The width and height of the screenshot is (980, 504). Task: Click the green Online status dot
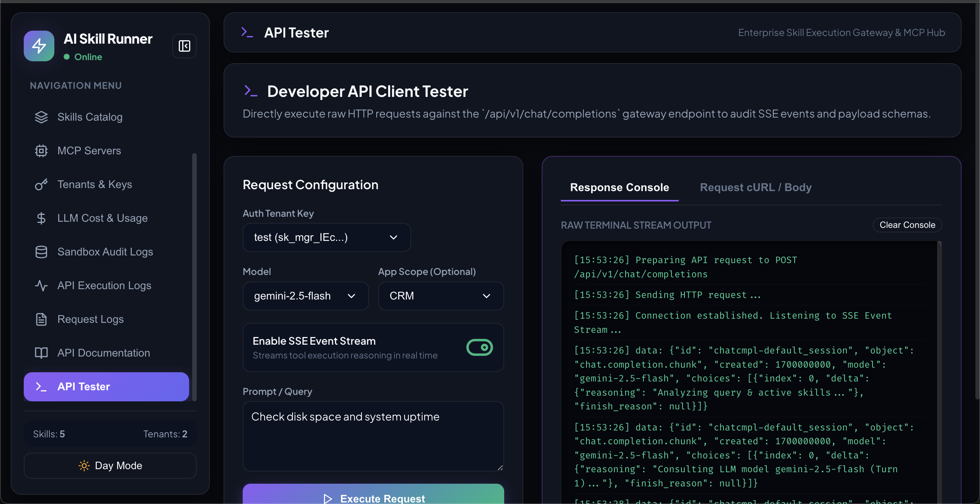(67, 57)
